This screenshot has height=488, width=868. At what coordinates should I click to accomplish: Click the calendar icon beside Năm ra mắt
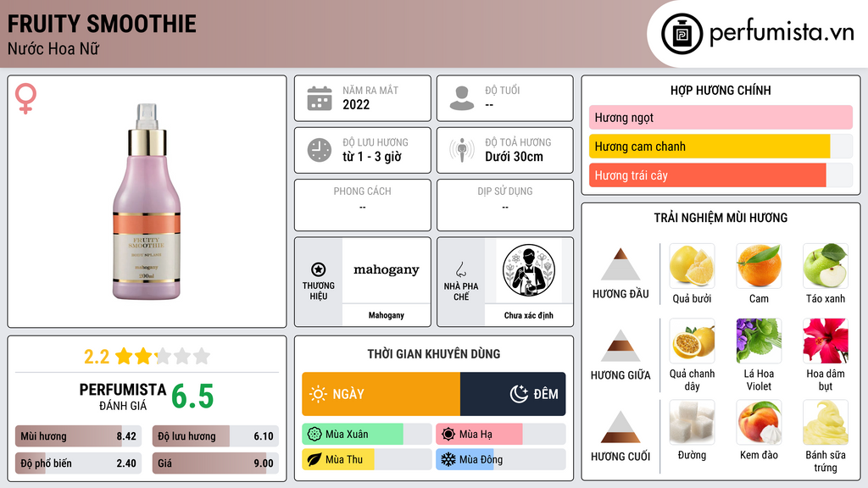coord(320,98)
